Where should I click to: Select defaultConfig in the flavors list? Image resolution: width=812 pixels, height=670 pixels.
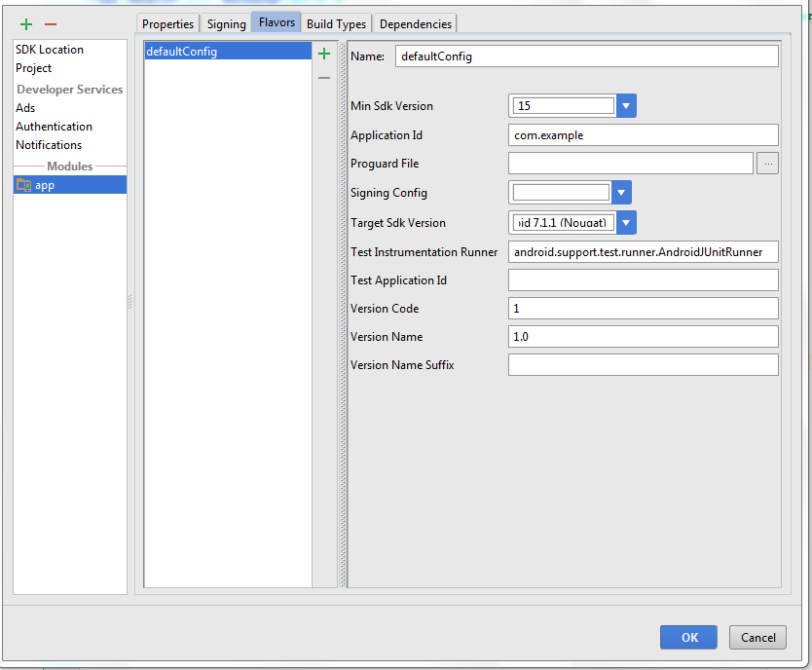[x=181, y=52]
